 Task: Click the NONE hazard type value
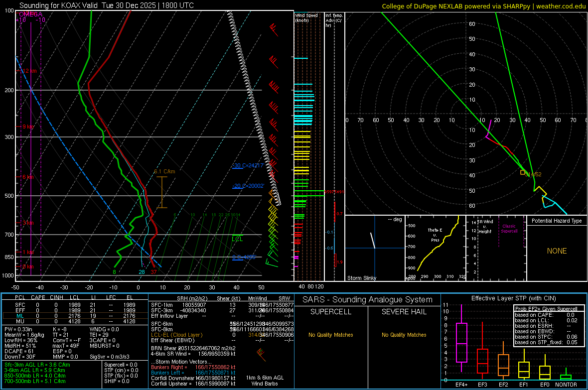coord(557,251)
